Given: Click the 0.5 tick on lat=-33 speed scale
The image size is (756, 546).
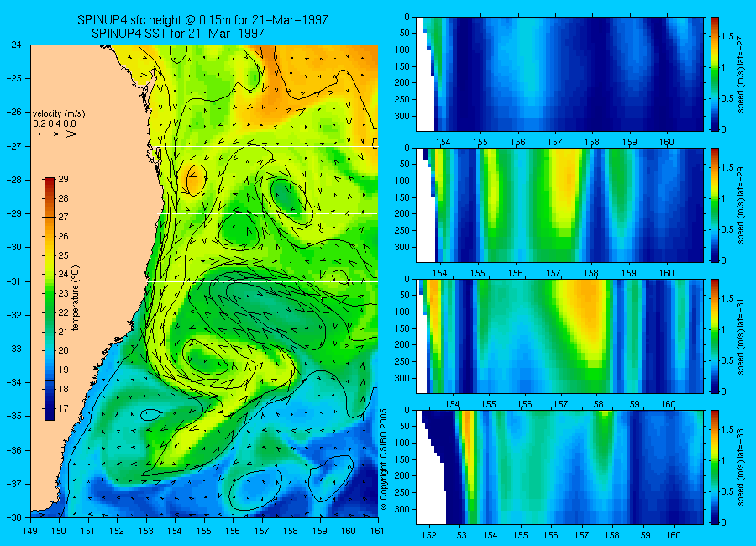Looking at the screenshot, I should 727,491.
